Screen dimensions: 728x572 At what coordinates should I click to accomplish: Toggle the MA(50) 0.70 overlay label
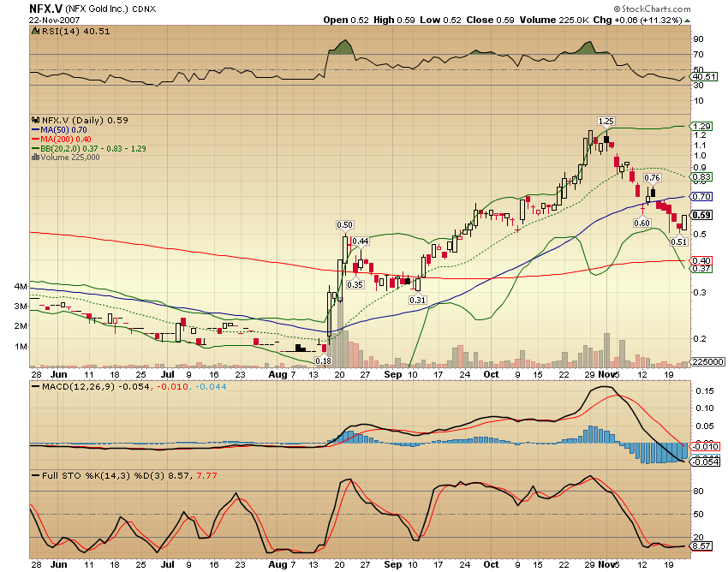click(62, 130)
